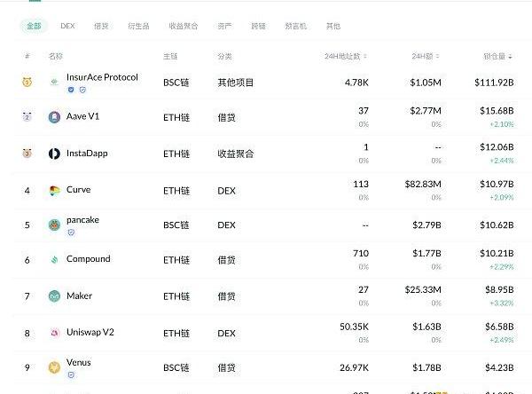Viewport: 532px width, 394px height.
Task: Click the shield badge under Venus
Action: [x=71, y=375]
